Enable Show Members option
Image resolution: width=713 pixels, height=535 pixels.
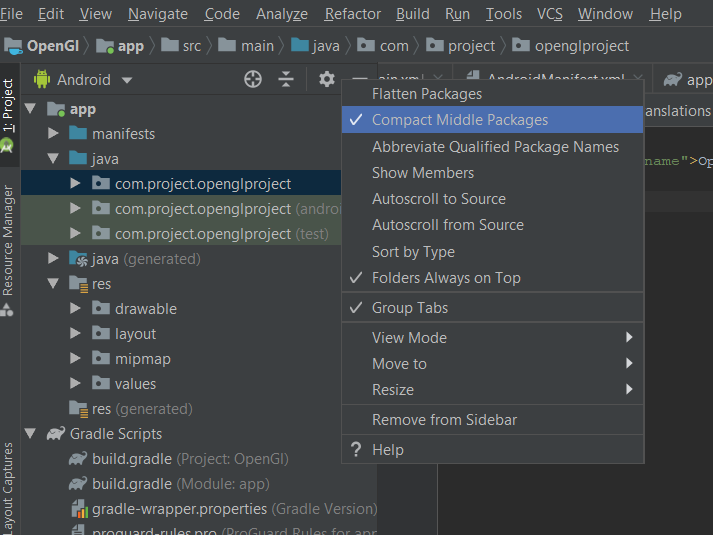[x=492, y=173]
